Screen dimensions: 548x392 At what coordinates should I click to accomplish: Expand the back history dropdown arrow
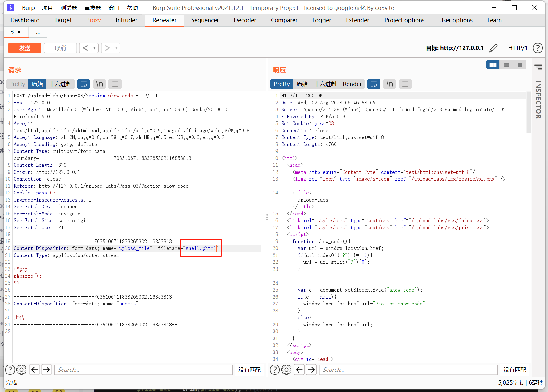pos(95,48)
